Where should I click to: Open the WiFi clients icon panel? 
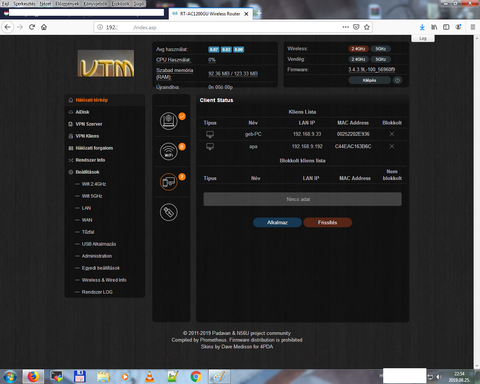click(x=169, y=151)
